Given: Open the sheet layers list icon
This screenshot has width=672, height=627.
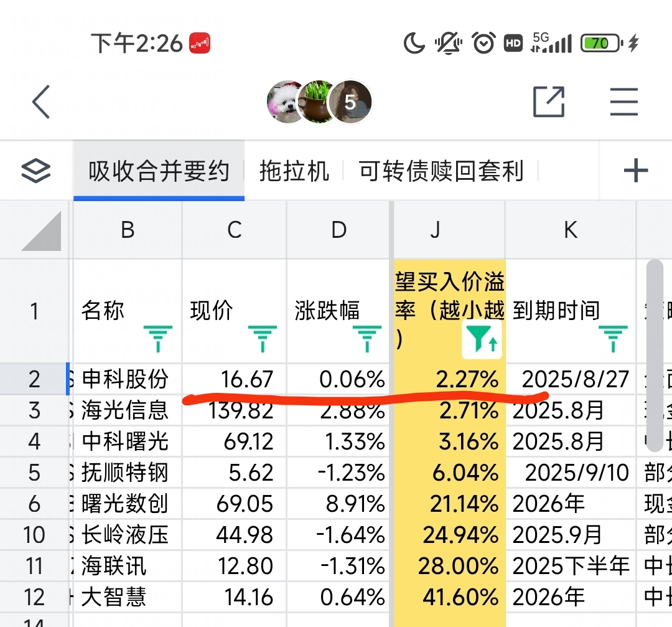Looking at the screenshot, I should (x=36, y=170).
